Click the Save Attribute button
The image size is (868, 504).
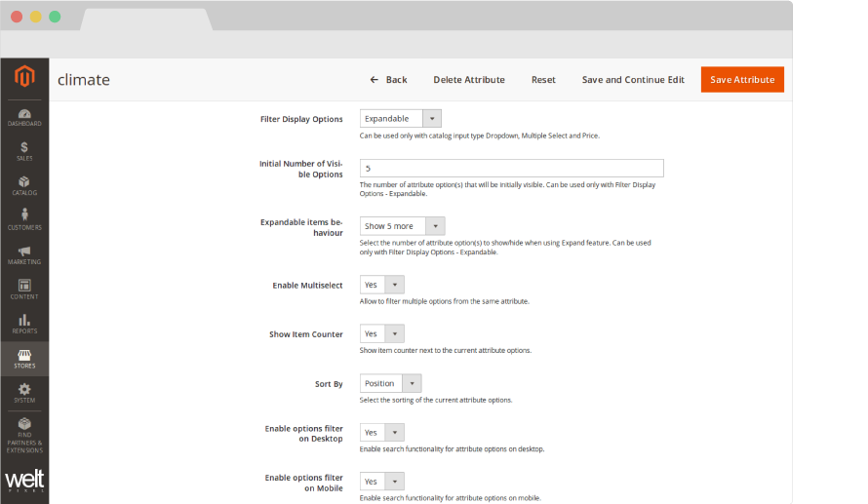742,80
